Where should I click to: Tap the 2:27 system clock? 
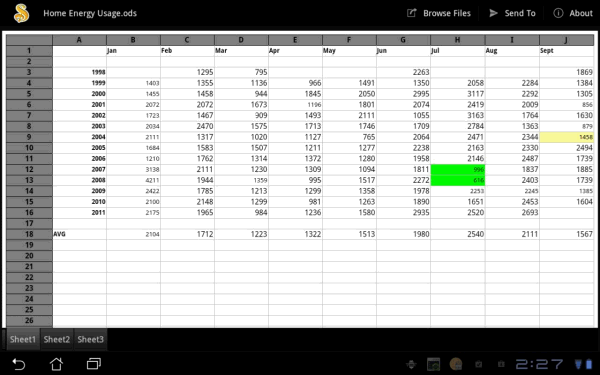click(539, 364)
